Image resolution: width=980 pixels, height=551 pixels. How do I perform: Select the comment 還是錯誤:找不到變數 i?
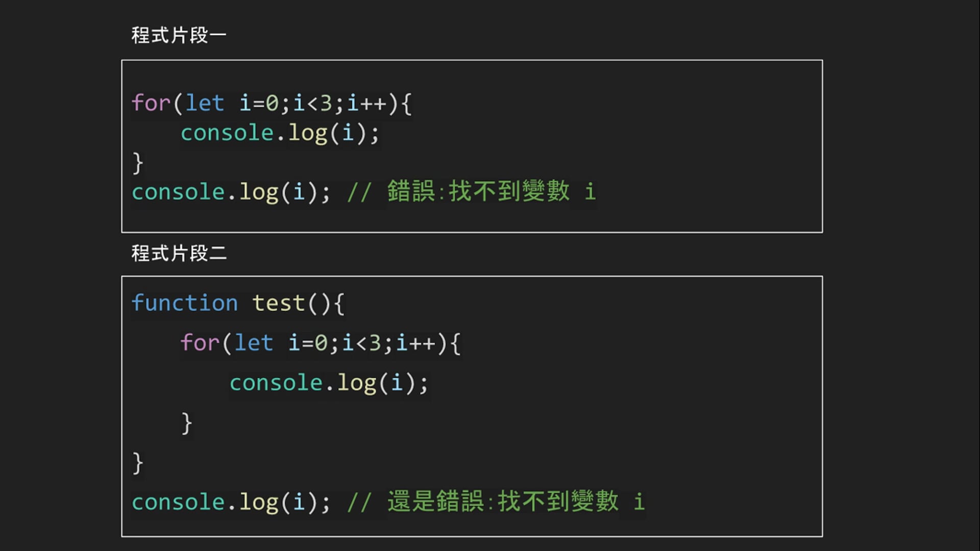click(x=516, y=502)
